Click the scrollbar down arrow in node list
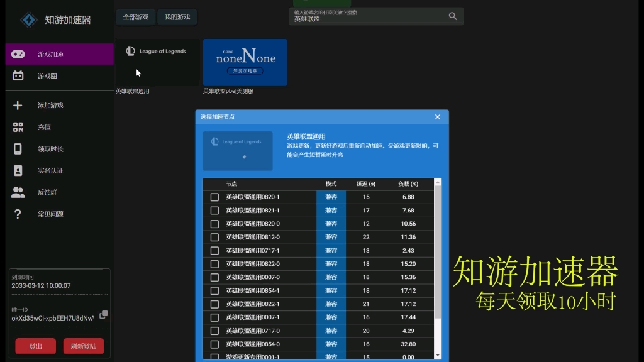The width and height of the screenshot is (644, 362). 438,356
